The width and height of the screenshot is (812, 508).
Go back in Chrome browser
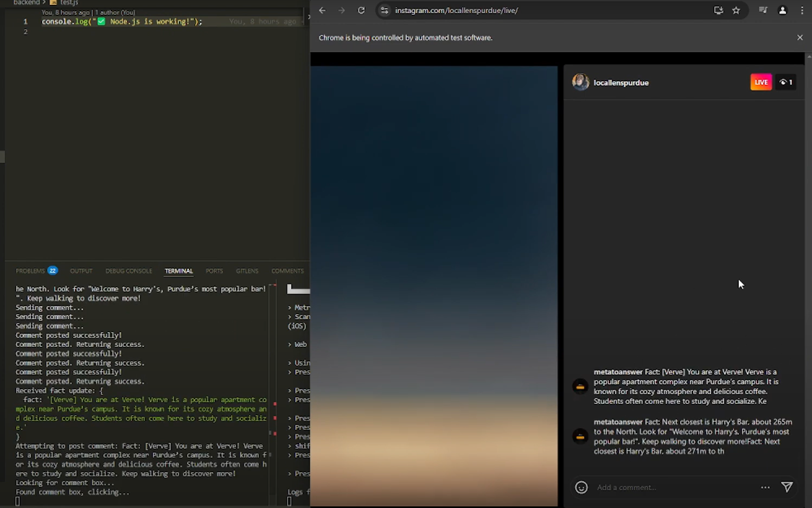322,10
